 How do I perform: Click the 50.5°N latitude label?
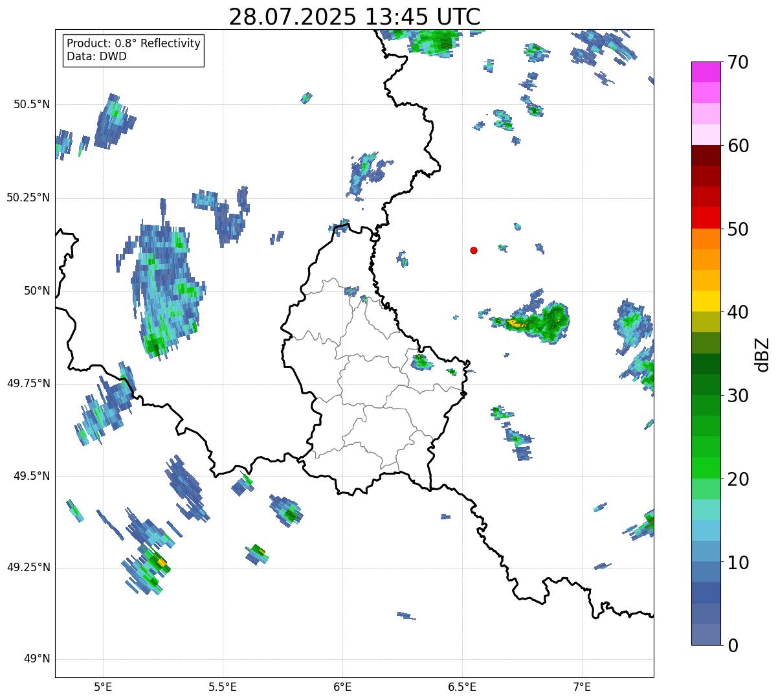[x=32, y=104]
